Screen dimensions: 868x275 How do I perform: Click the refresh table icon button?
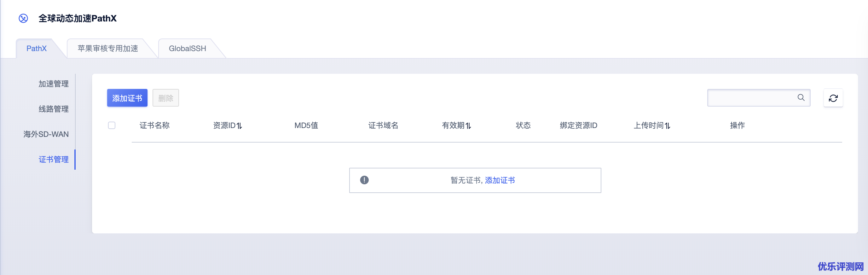click(x=833, y=98)
